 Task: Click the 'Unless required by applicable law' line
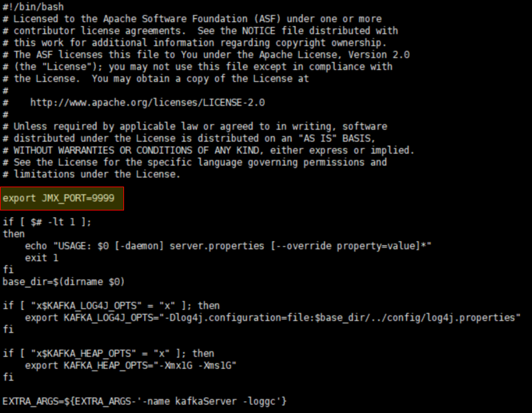(x=195, y=126)
